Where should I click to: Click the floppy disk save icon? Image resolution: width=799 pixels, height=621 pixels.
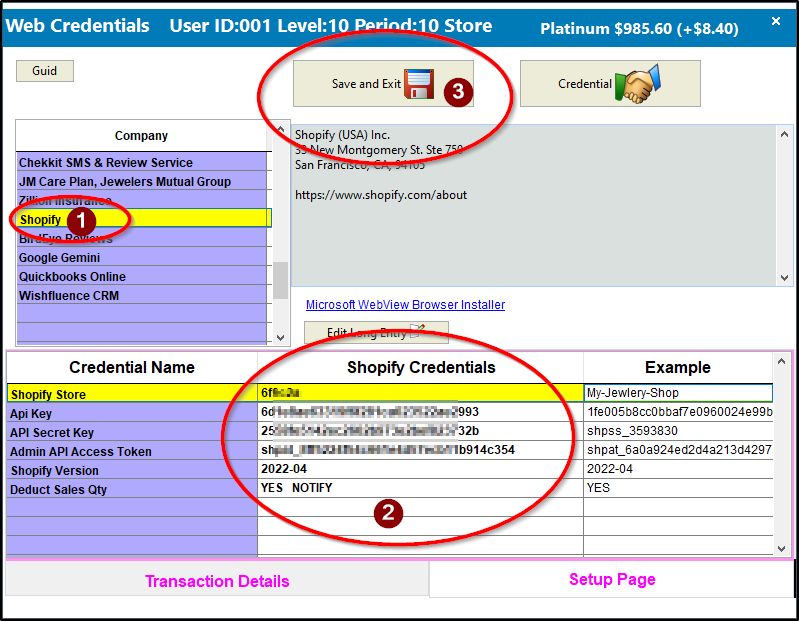click(419, 84)
